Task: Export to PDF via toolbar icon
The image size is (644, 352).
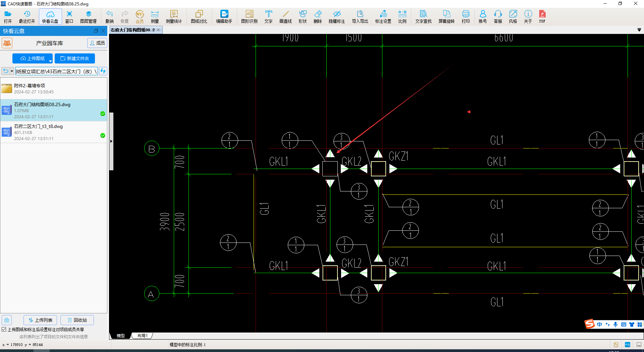Action: pyautogui.click(x=542, y=16)
